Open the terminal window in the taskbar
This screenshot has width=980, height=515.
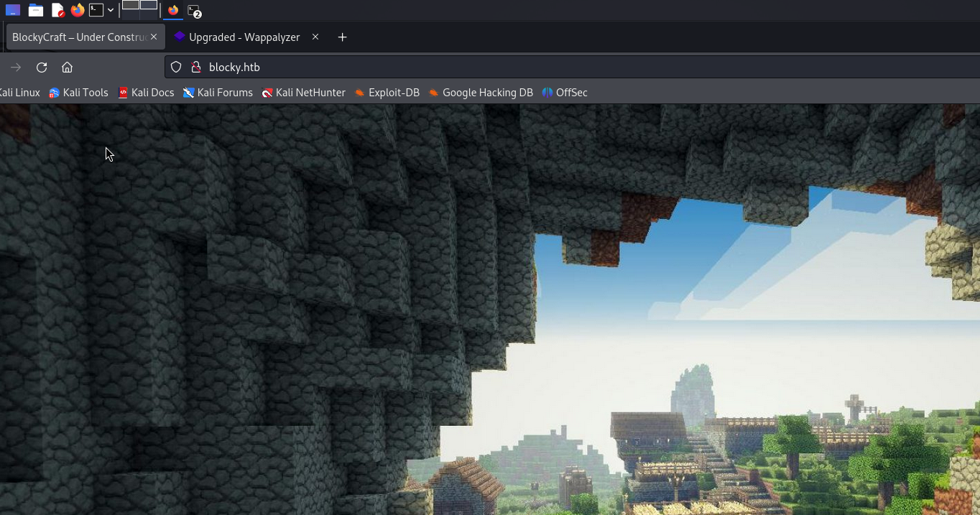[x=194, y=11]
